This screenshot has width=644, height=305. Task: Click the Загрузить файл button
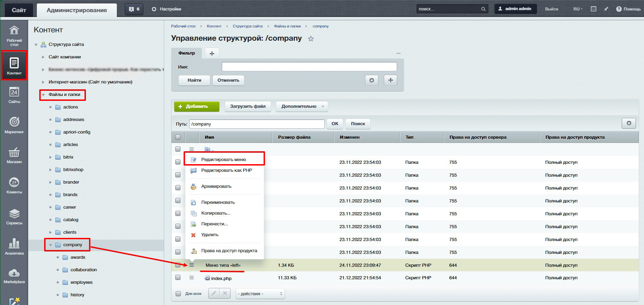click(248, 106)
